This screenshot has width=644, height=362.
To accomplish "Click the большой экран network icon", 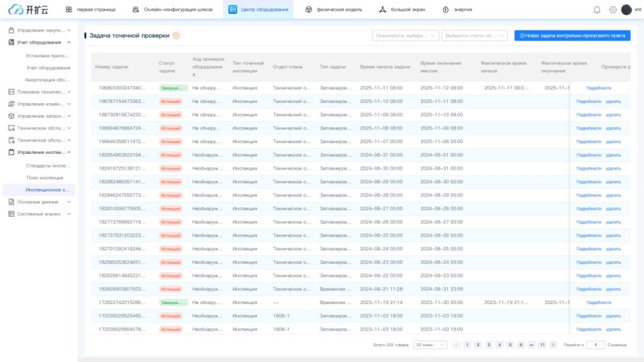I will click(x=383, y=9).
